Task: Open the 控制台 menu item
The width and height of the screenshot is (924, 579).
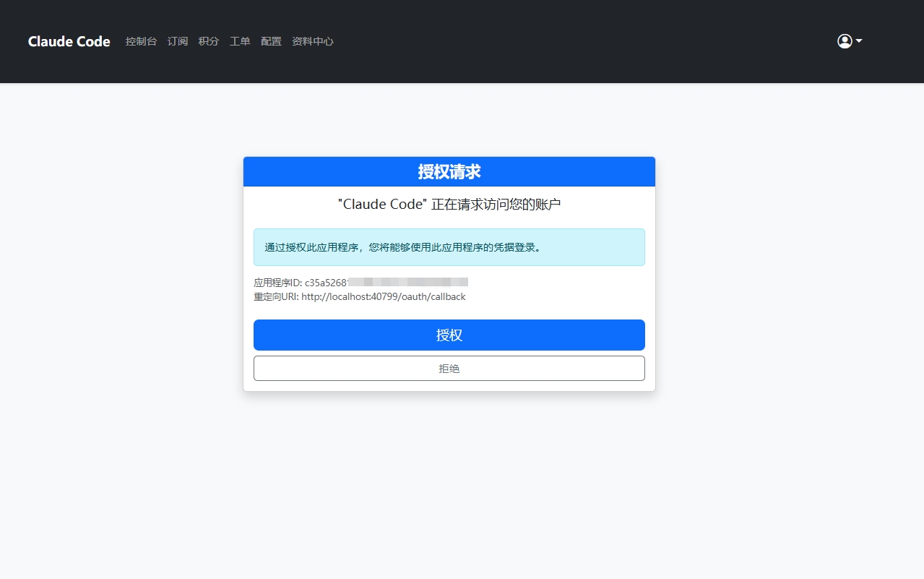Action: coord(141,41)
